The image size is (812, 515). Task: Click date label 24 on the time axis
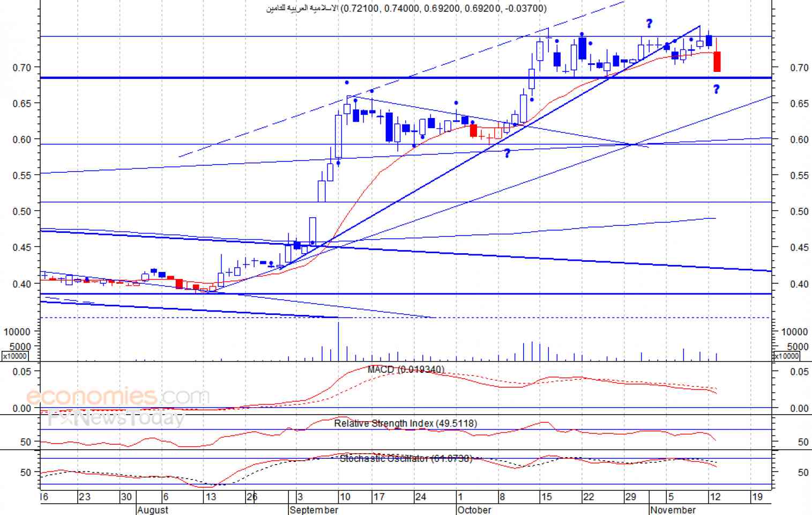421,497
